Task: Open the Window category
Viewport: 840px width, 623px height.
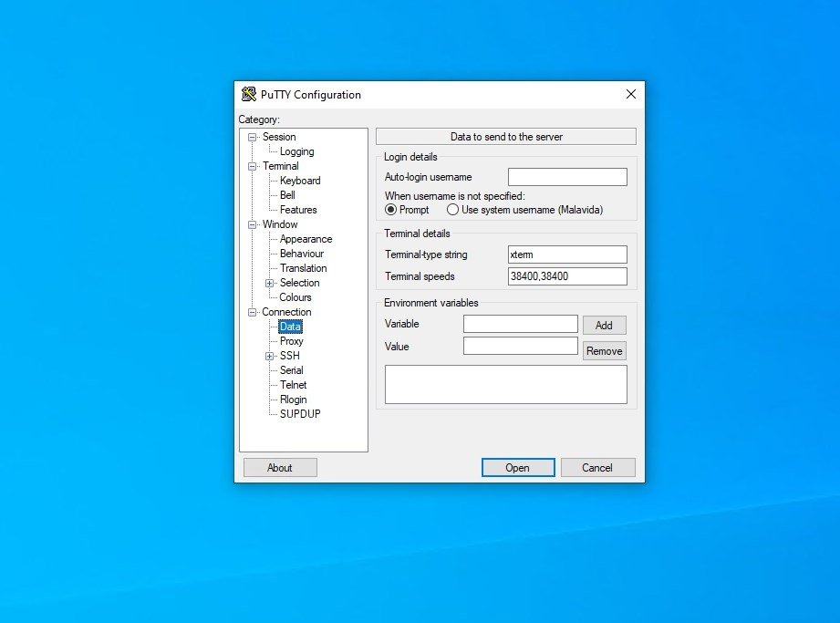Action: tap(280, 224)
